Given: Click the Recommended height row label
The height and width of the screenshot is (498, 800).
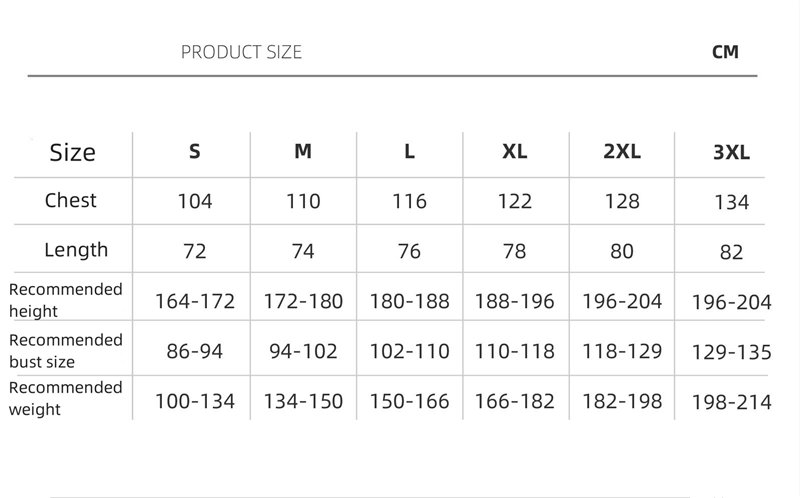Looking at the screenshot, I should click(x=66, y=300).
